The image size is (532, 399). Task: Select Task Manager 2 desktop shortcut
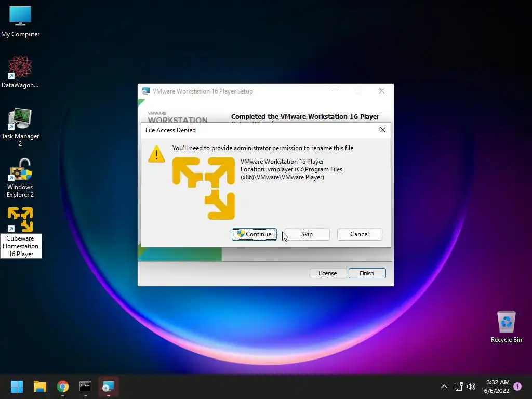(20, 127)
